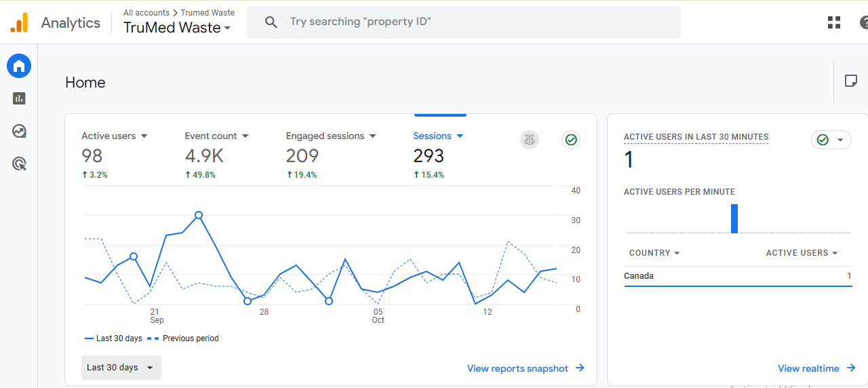
Task: Click the Google Analytics logo
Action: 19,23
